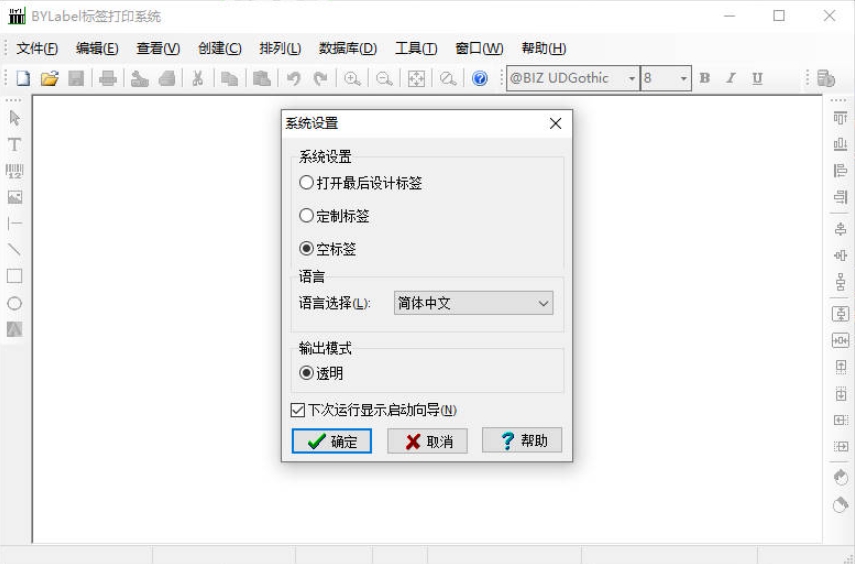The image size is (855, 564).
Task: Open the 工具(T) menu
Action: [x=416, y=49]
